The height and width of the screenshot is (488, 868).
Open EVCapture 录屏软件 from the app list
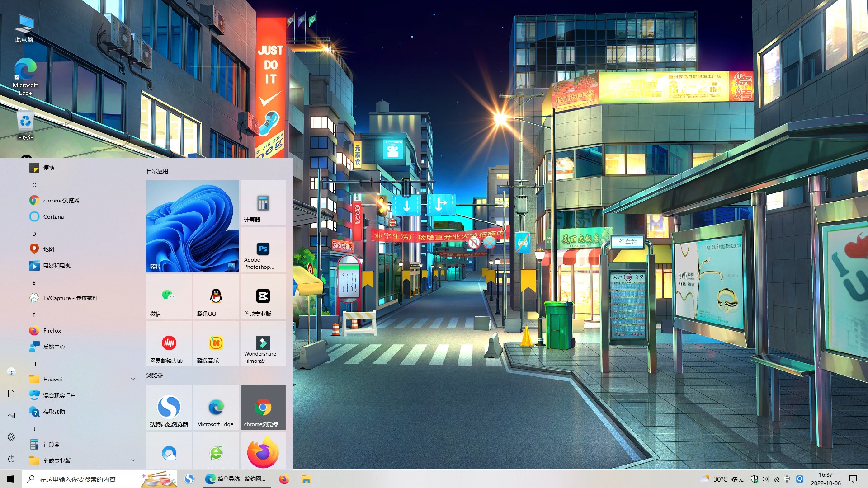pyautogui.click(x=70, y=298)
